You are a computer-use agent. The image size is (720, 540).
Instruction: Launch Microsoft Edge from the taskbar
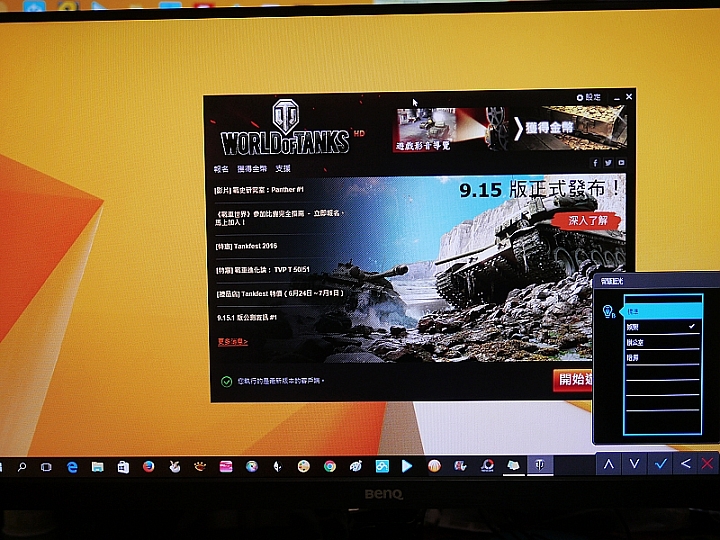coord(72,467)
